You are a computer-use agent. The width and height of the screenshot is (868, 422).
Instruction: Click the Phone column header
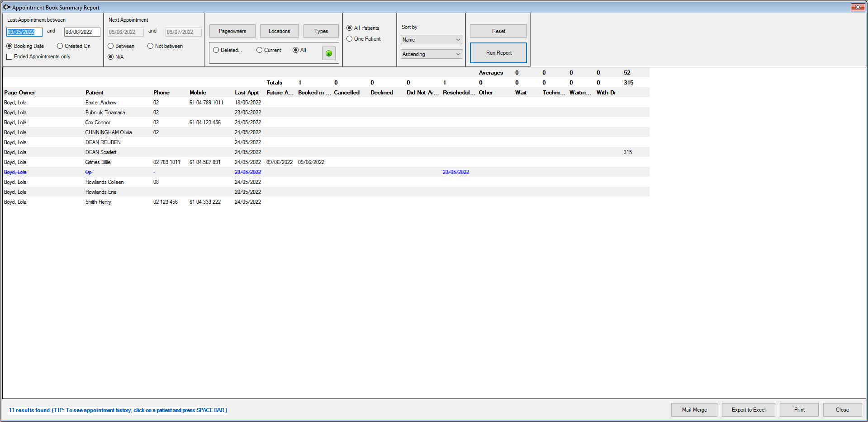(x=161, y=93)
